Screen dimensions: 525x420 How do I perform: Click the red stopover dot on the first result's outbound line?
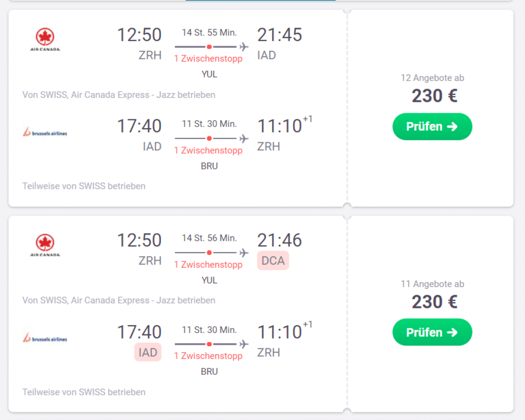209,47
